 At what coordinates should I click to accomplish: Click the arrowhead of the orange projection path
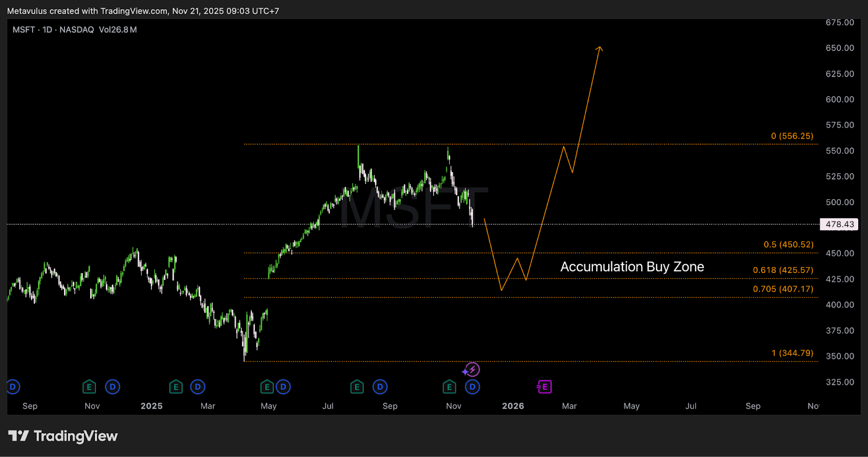599,49
